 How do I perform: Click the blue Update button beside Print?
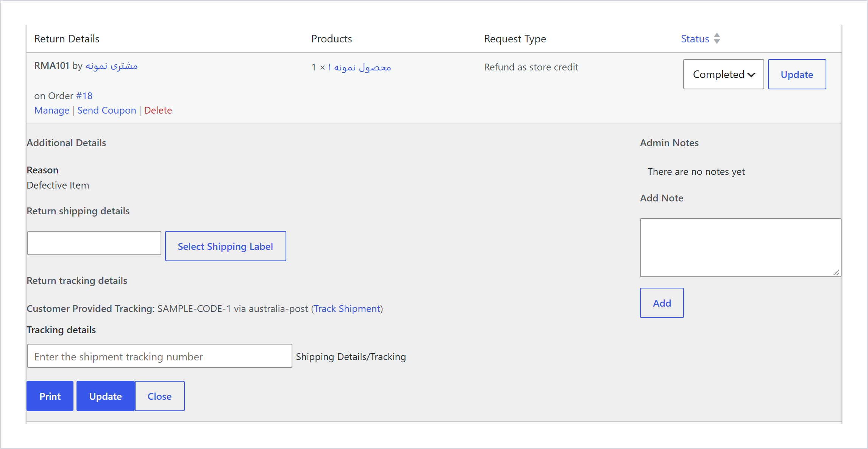(106, 396)
